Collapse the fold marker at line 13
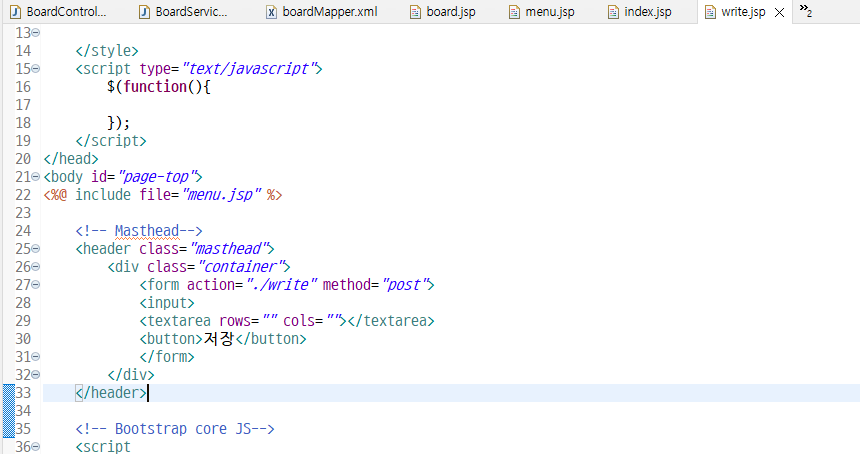 click(36, 33)
